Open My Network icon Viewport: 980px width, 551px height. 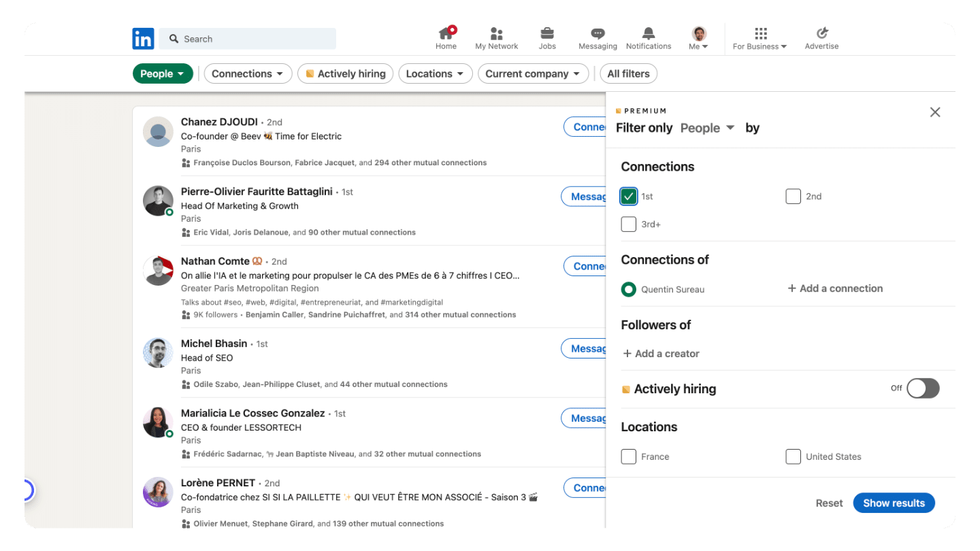[x=497, y=33]
